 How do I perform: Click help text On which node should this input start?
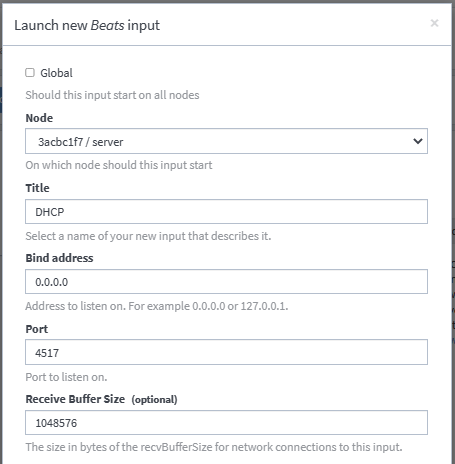coord(119,165)
